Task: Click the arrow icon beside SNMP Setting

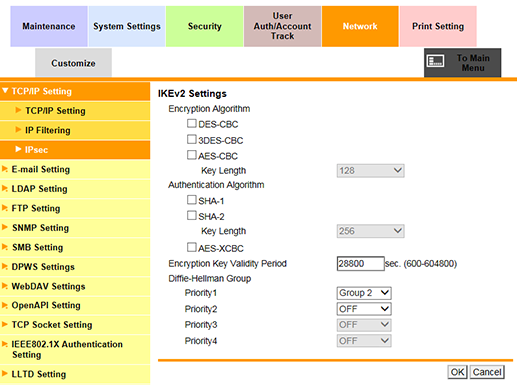Action: pyautogui.click(x=5, y=227)
